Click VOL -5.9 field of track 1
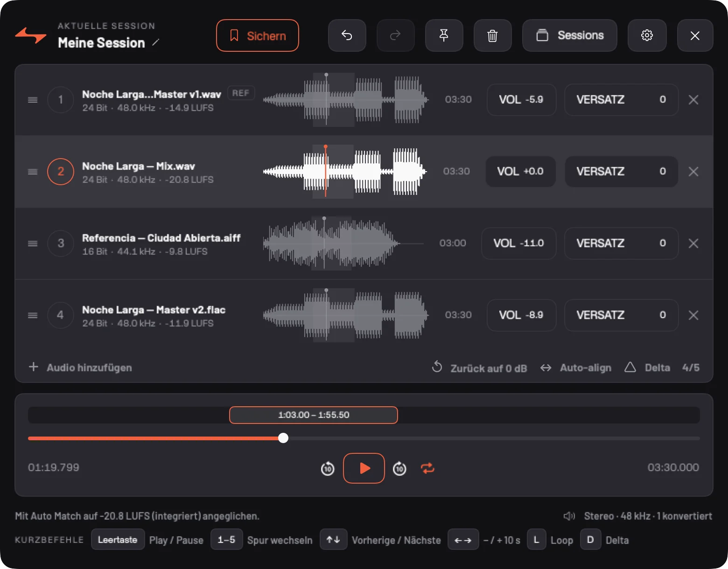 [522, 100]
